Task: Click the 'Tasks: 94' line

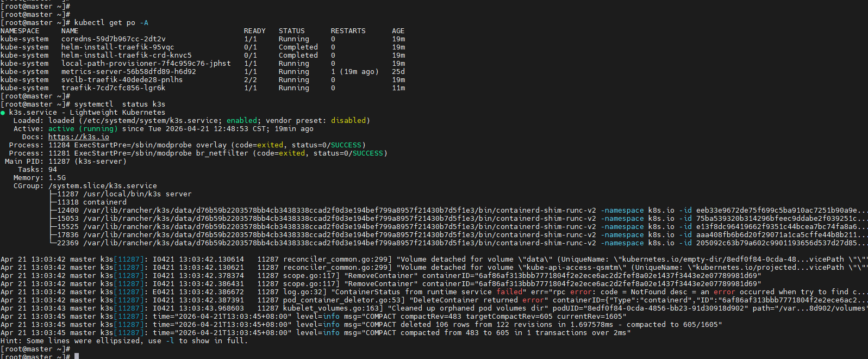Action: pos(38,170)
